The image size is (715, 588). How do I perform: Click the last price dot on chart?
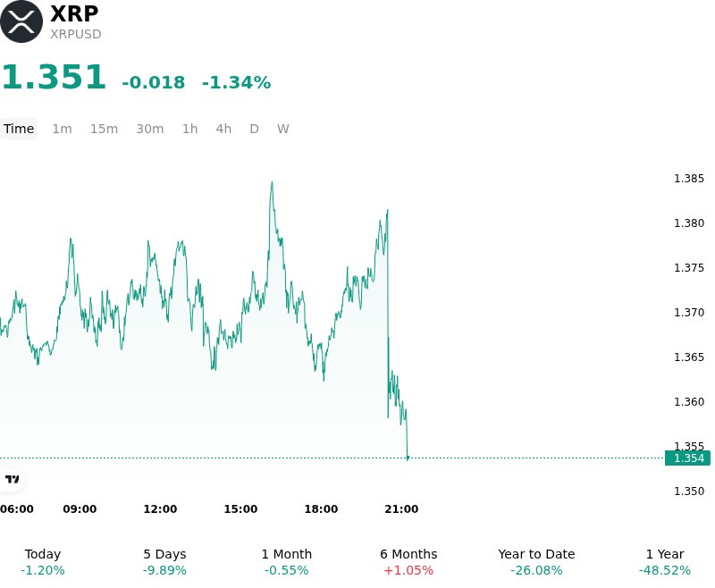(408, 458)
